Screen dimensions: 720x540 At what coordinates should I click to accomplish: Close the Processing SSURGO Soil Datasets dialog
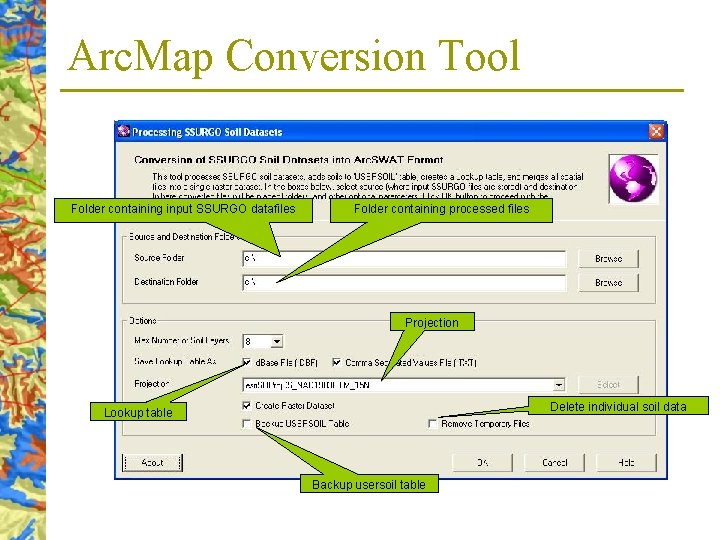pyautogui.click(x=656, y=132)
